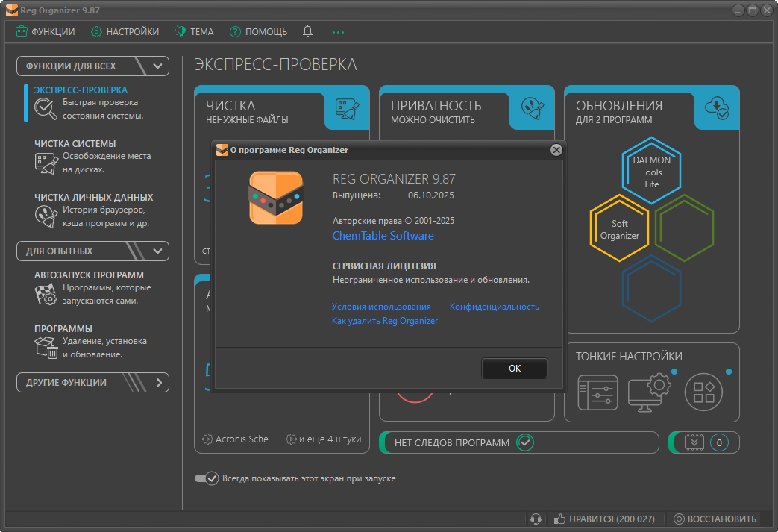Click the junk files cleanup tile icon

point(347,108)
